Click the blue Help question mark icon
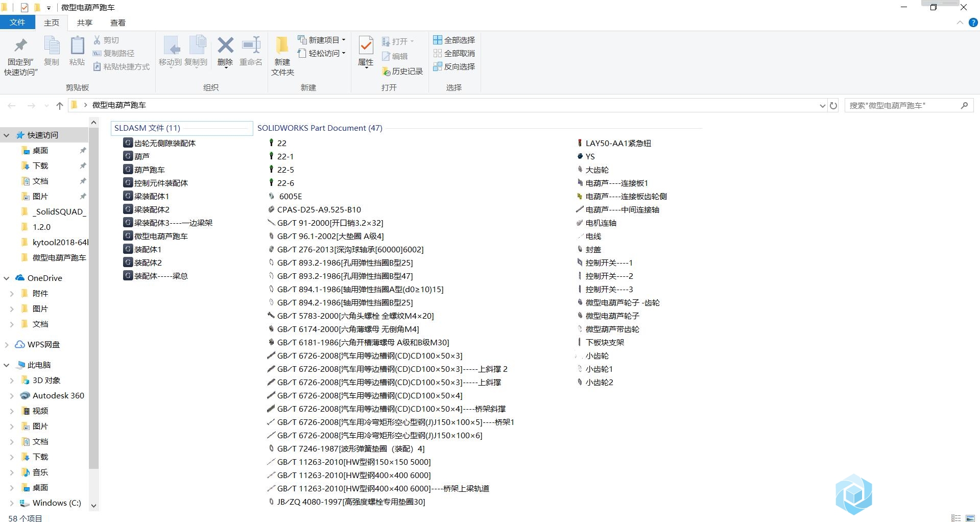The image size is (980, 522). 973,22
